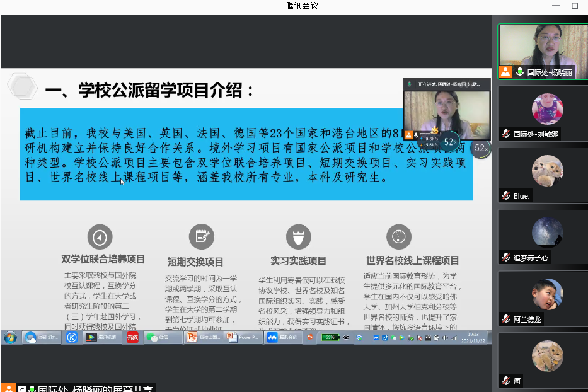
Task: Click the muted microphone icon for 国际处-刘敏娜
Action: tap(505, 134)
